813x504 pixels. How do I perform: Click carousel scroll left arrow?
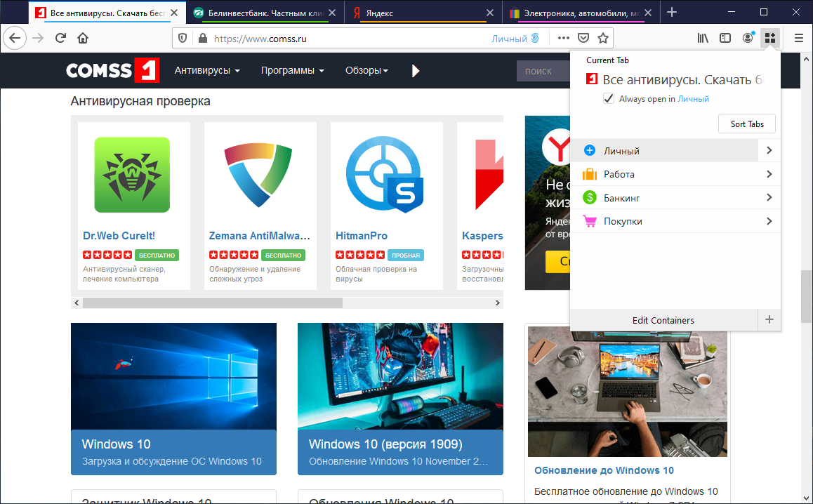pyautogui.click(x=77, y=303)
